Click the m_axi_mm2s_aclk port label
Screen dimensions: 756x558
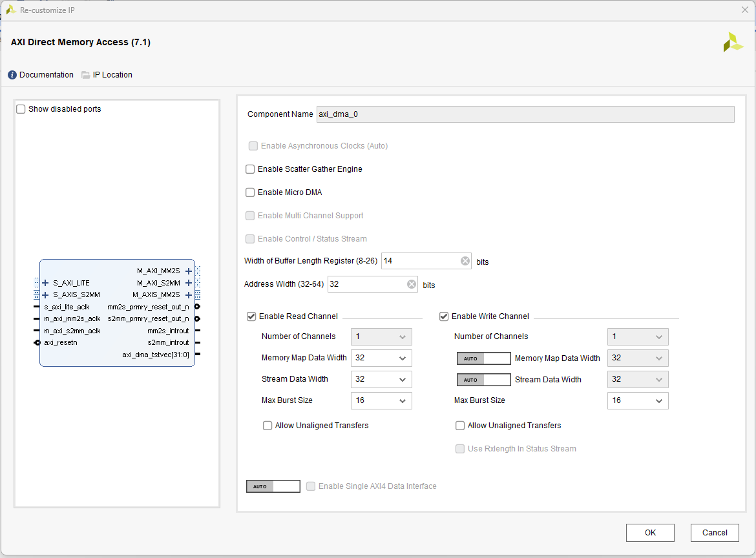tap(72, 318)
